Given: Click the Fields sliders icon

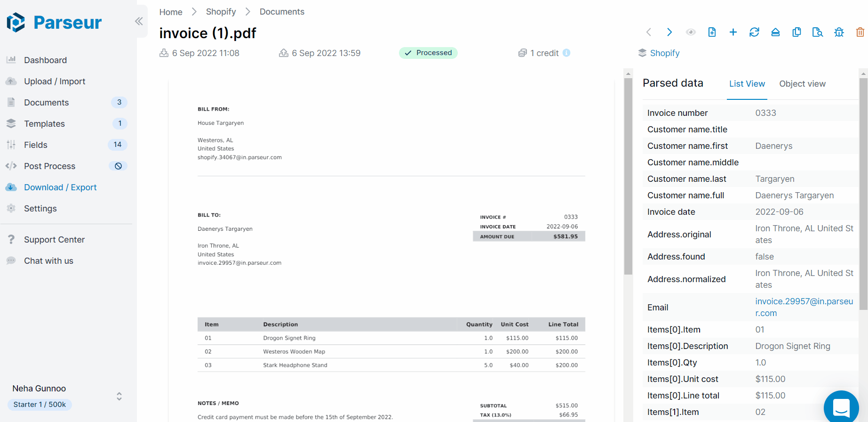Looking at the screenshot, I should pyautogui.click(x=11, y=145).
